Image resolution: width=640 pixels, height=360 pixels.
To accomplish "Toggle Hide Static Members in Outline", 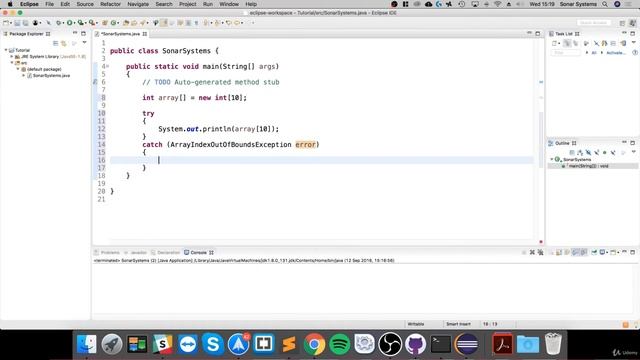I will tap(597, 152).
